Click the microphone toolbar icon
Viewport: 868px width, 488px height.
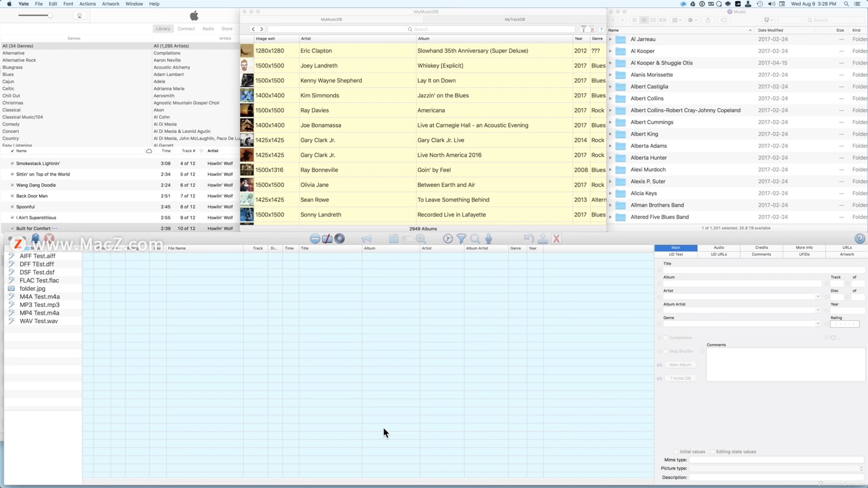click(489, 239)
